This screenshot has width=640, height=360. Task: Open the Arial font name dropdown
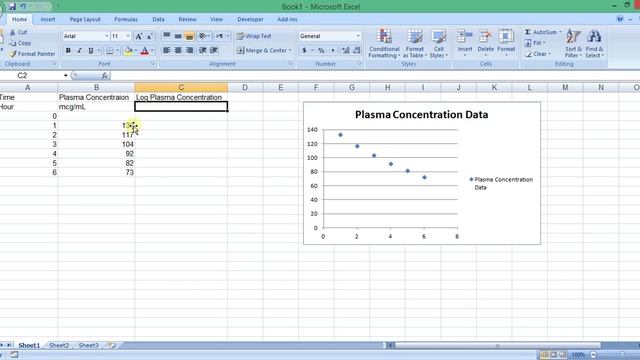pyautogui.click(x=107, y=36)
